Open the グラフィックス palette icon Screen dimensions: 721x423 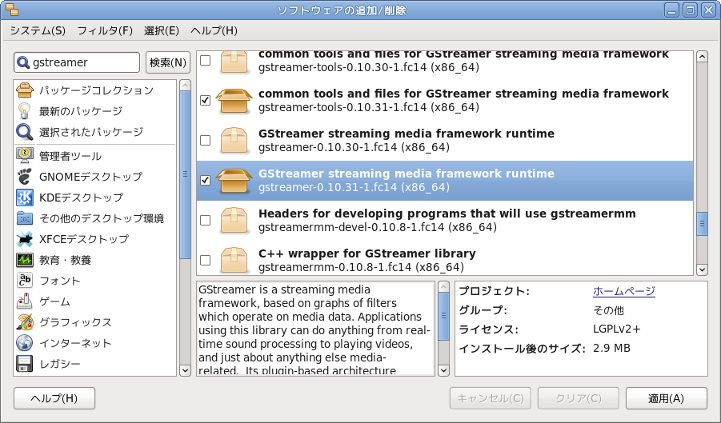(24, 322)
